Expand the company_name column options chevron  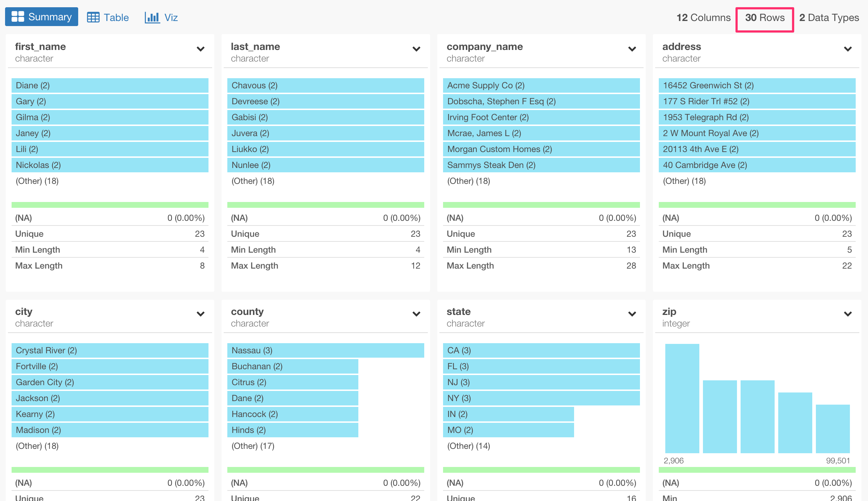coord(632,50)
